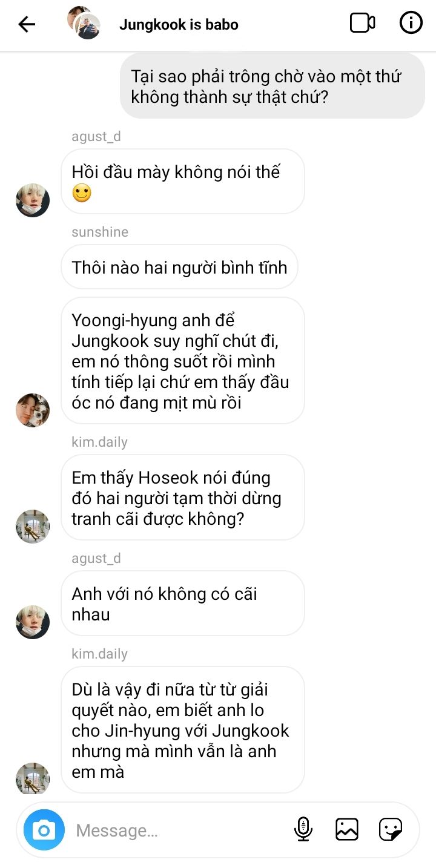
Task: Focus the Message text field
Action: pos(179,830)
